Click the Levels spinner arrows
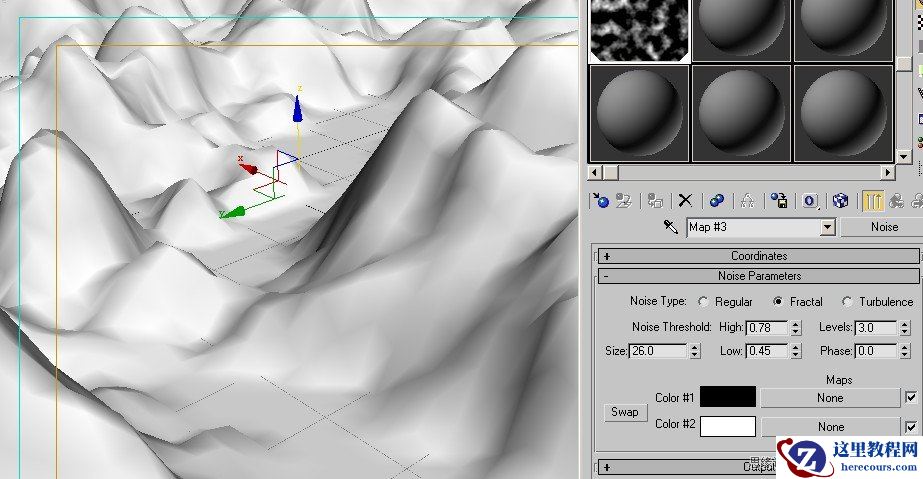The width and height of the screenshot is (923, 479). tap(905, 328)
